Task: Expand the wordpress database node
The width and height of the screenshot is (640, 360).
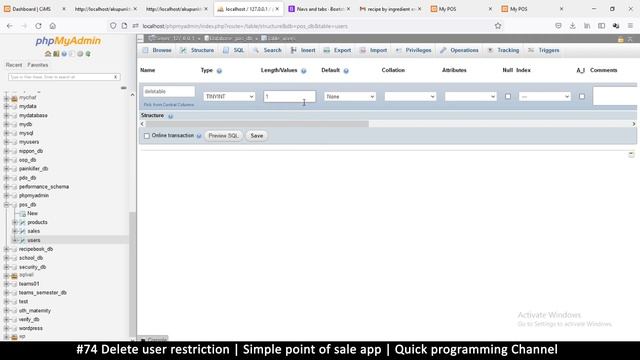Action: [x=6, y=328]
